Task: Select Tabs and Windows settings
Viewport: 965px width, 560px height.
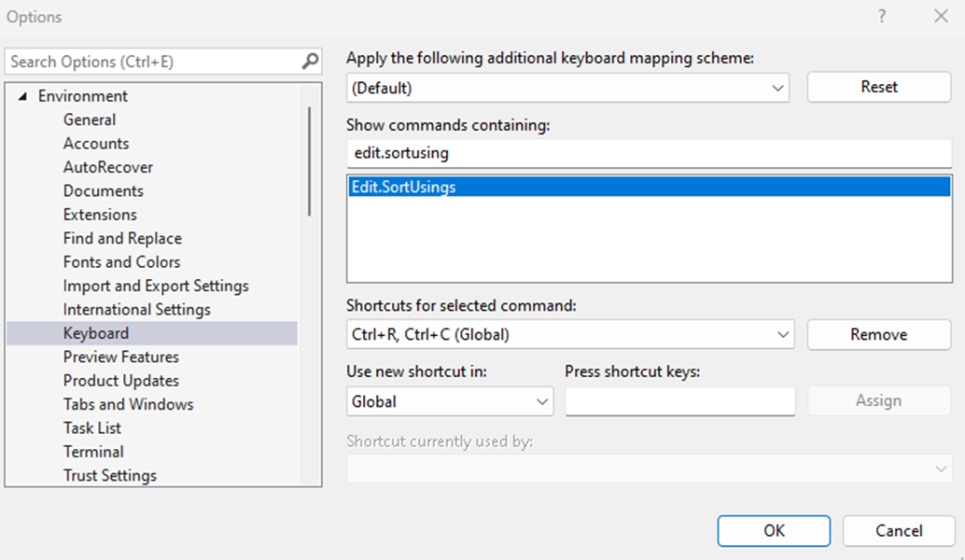Action: (x=128, y=403)
